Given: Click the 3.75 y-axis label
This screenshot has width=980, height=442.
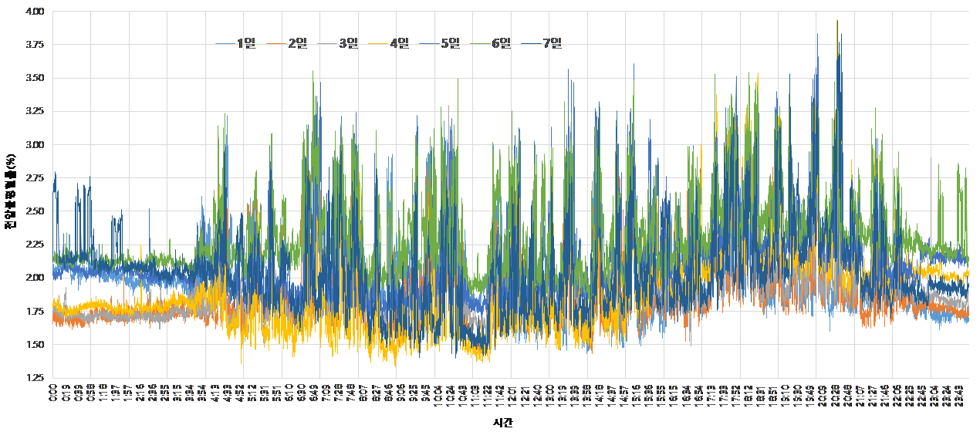Looking at the screenshot, I should point(33,45).
